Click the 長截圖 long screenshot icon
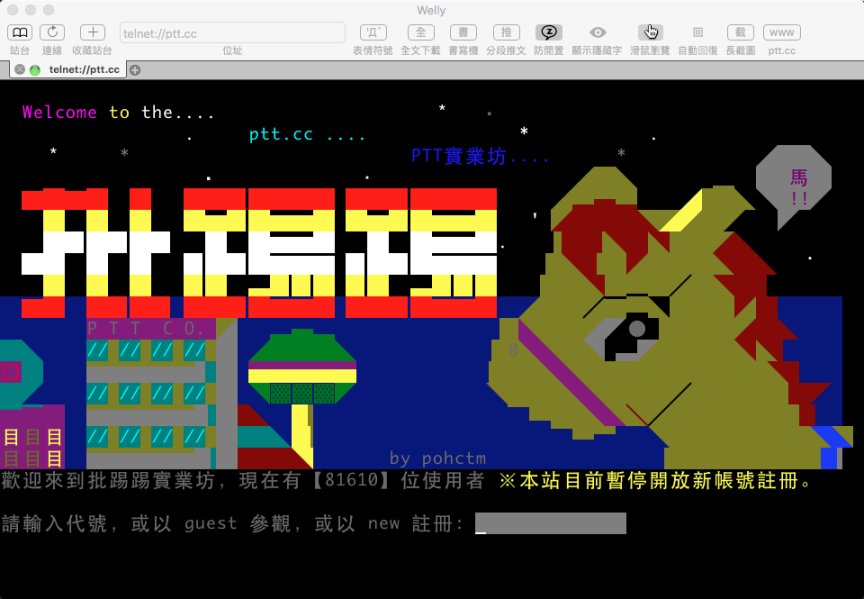864x599 pixels. 740,33
